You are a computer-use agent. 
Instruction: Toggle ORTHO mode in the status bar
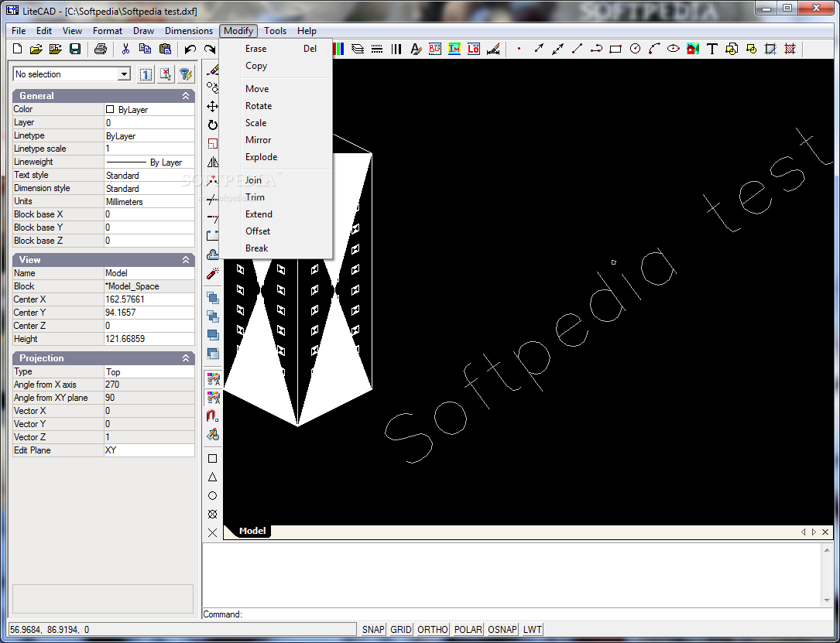point(432,630)
